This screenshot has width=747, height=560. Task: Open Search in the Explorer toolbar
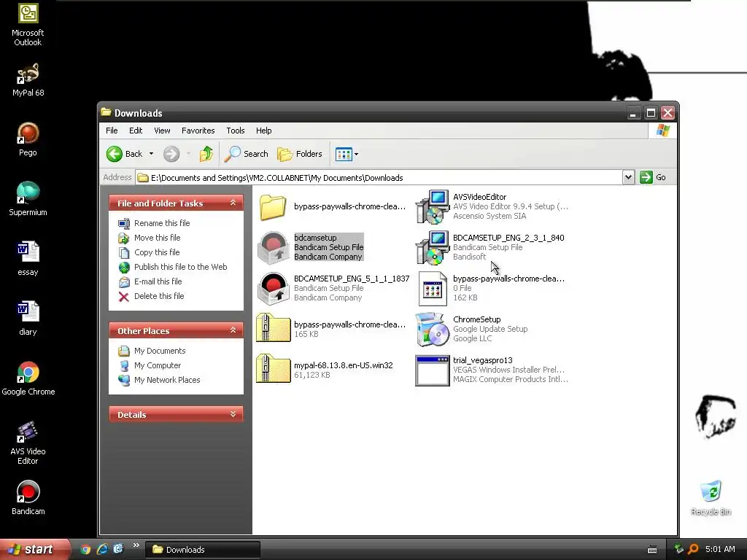click(247, 154)
